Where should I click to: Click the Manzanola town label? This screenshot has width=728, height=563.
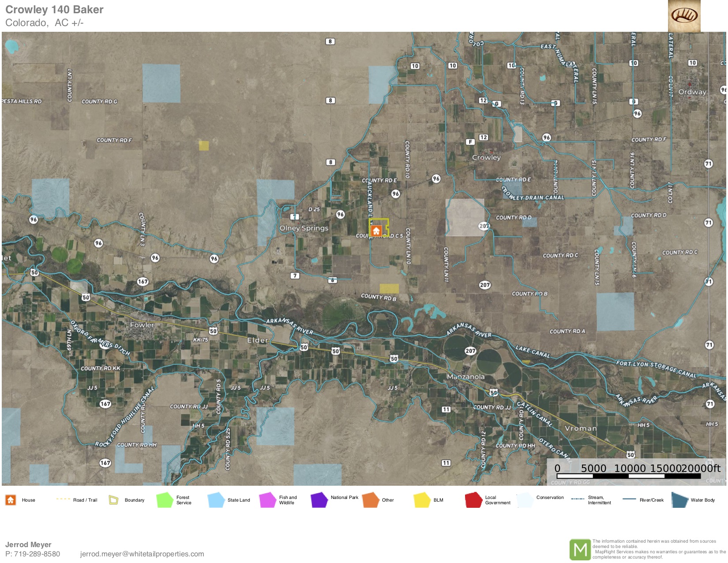coord(465,377)
